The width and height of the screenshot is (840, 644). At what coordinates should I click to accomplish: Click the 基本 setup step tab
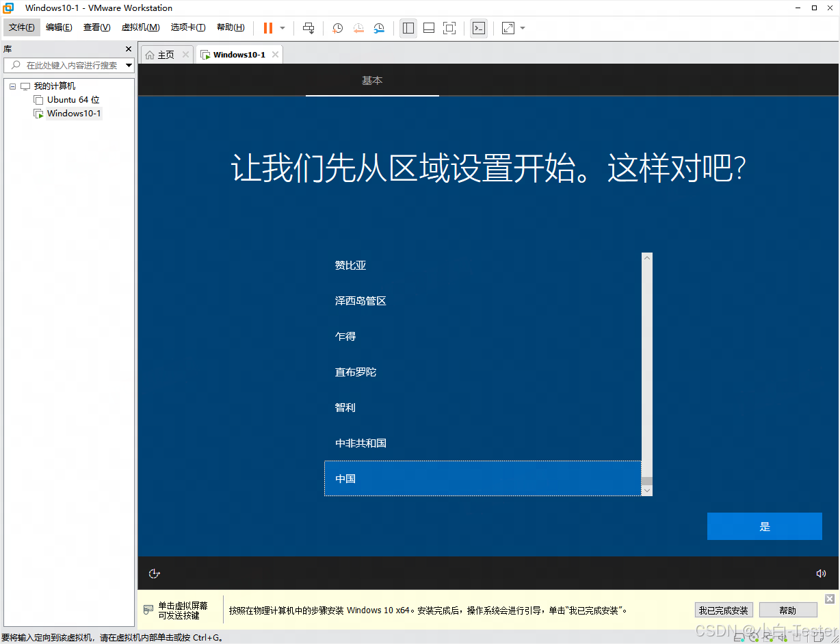click(x=372, y=81)
